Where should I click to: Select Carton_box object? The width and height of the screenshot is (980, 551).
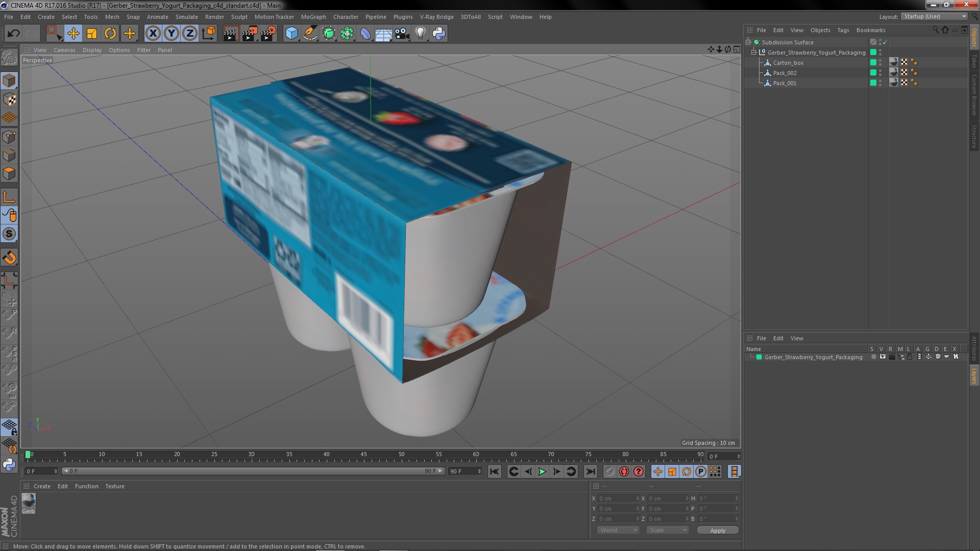(x=788, y=63)
